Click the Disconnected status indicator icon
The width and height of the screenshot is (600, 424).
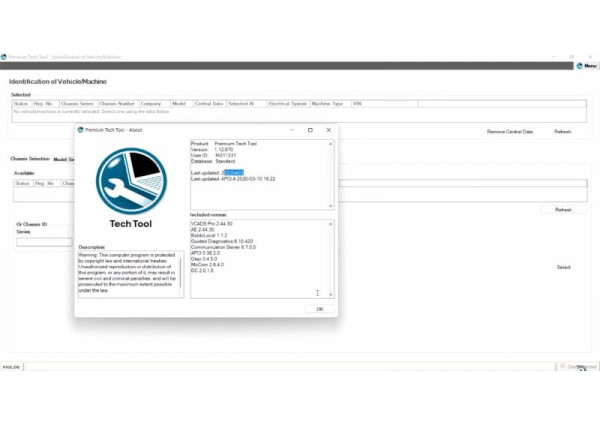pos(563,367)
